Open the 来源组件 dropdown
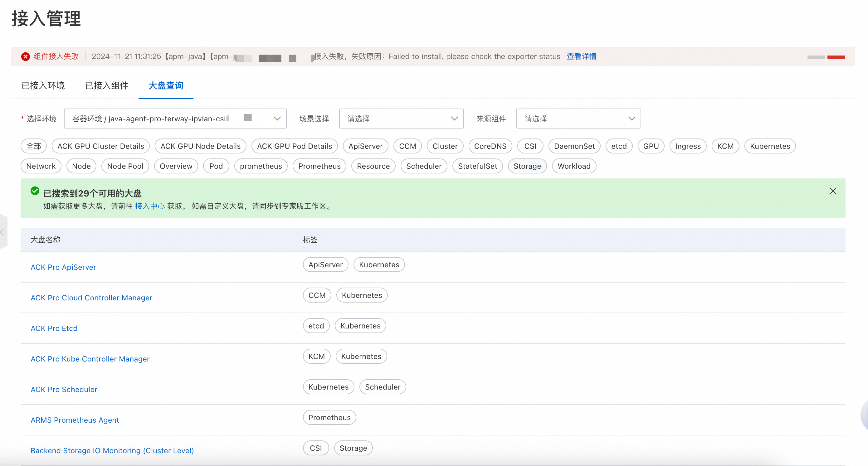 coord(578,119)
